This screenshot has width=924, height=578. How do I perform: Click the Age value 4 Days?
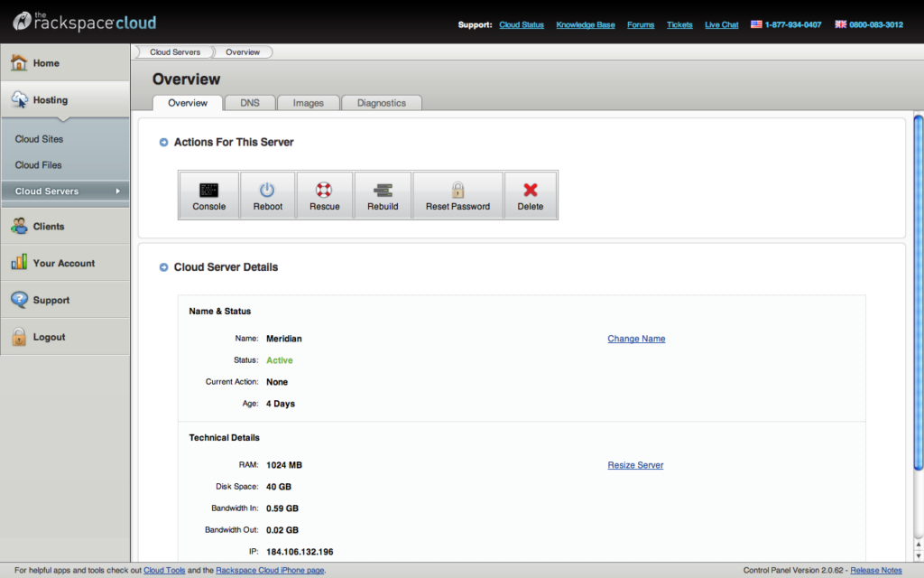click(x=281, y=404)
